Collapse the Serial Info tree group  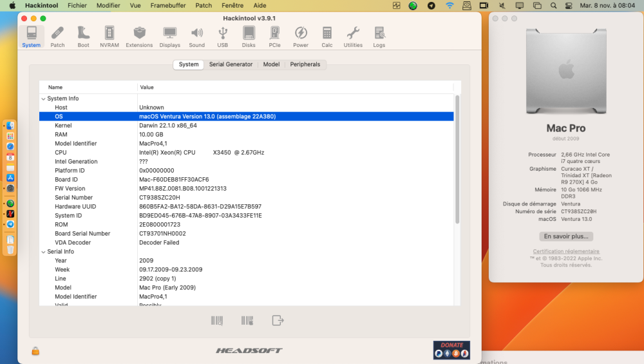click(x=43, y=252)
